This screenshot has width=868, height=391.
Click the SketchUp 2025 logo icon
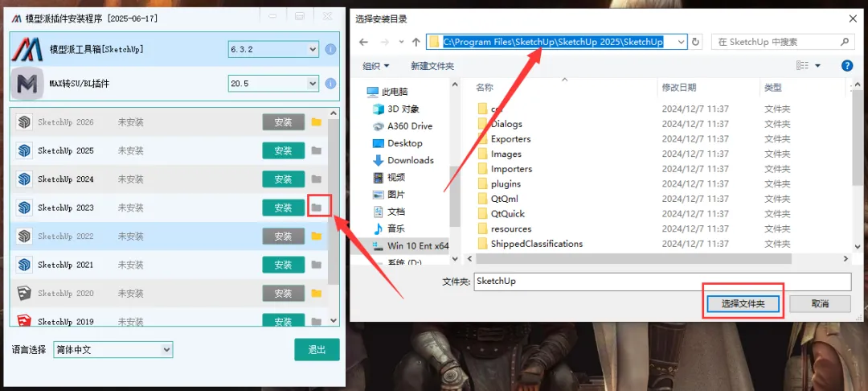[24, 150]
